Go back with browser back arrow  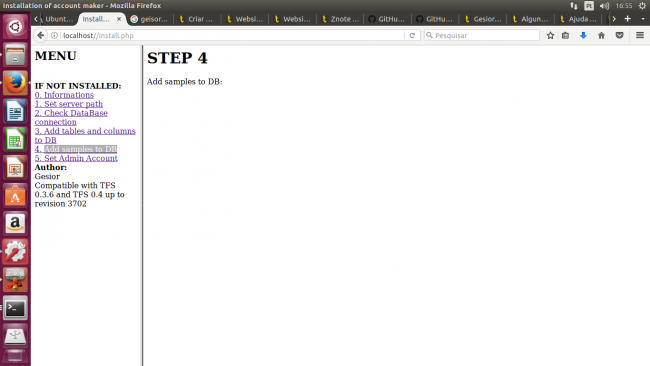40,35
